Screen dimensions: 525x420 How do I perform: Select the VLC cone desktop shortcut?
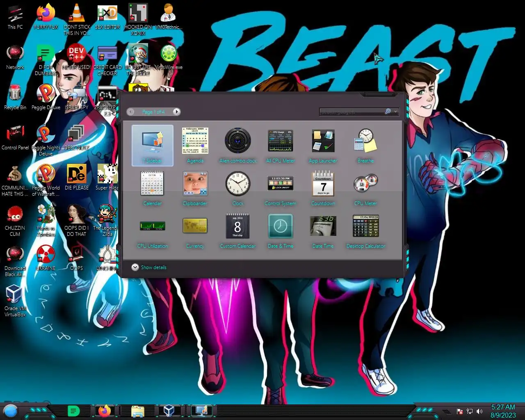point(77,20)
